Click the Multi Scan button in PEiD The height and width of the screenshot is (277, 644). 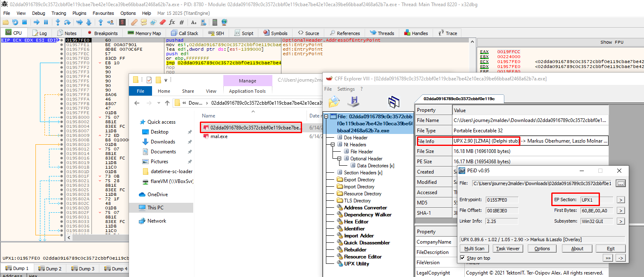coord(474,249)
